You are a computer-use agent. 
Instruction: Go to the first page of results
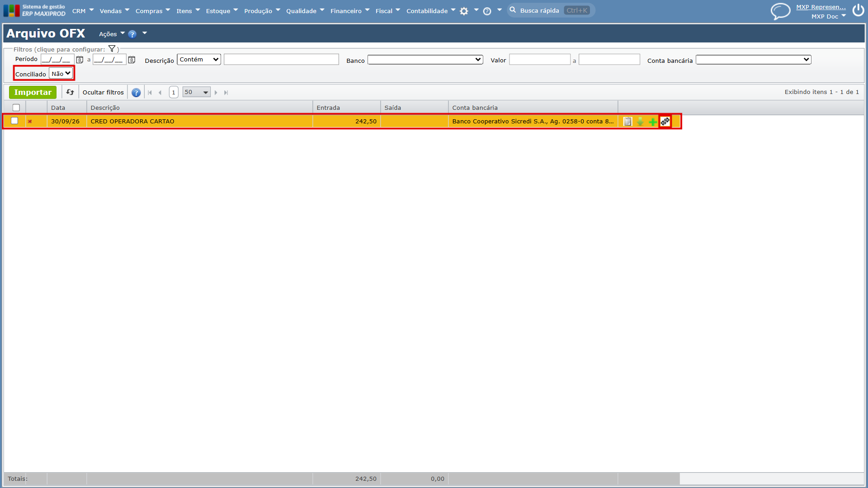(150, 93)
